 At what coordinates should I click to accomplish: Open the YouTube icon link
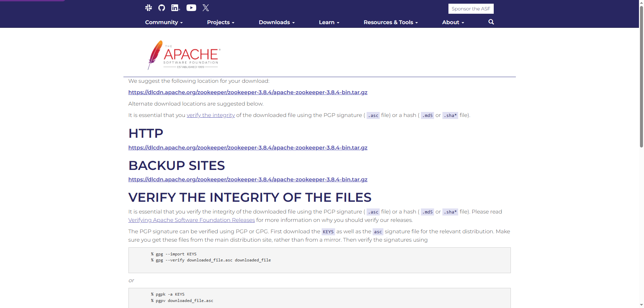point(191,8)
